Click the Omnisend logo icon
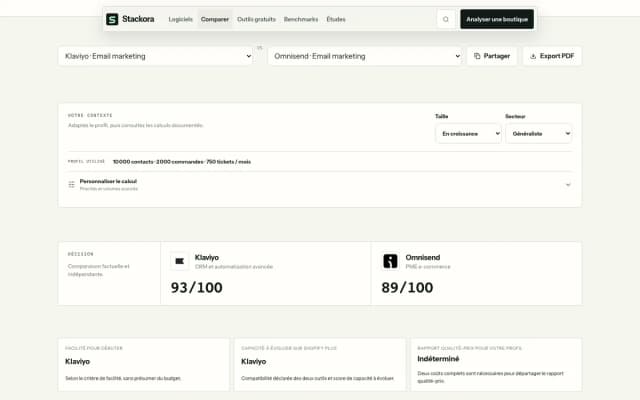This screenshot has width=640, height=400. coord(390,261)
